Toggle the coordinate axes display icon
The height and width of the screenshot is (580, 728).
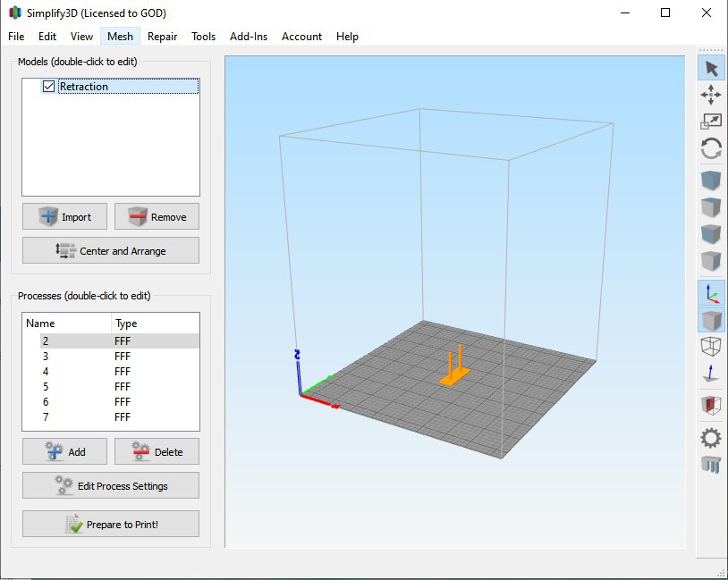pos(711,293)
